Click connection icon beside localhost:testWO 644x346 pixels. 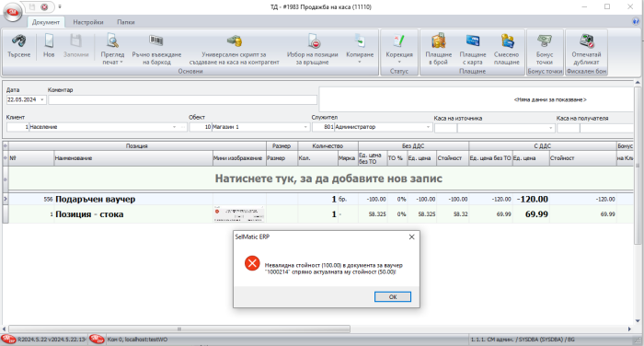(x=97, y=340)
